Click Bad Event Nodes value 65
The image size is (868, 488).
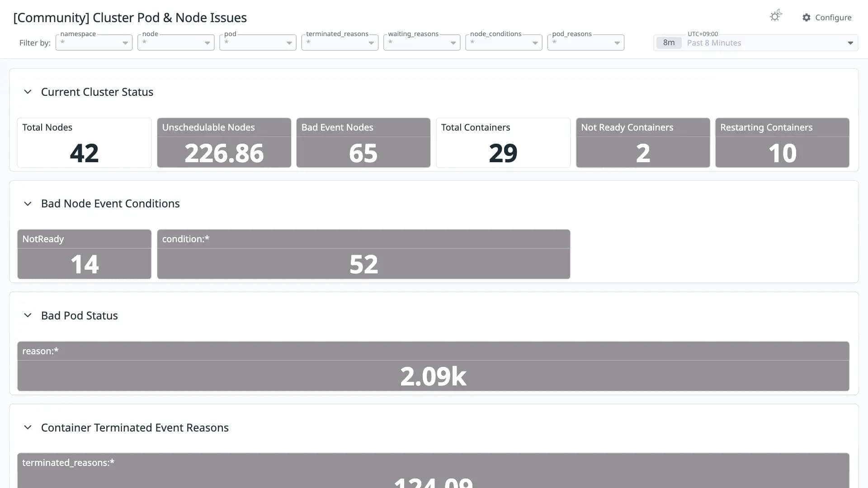363,153
